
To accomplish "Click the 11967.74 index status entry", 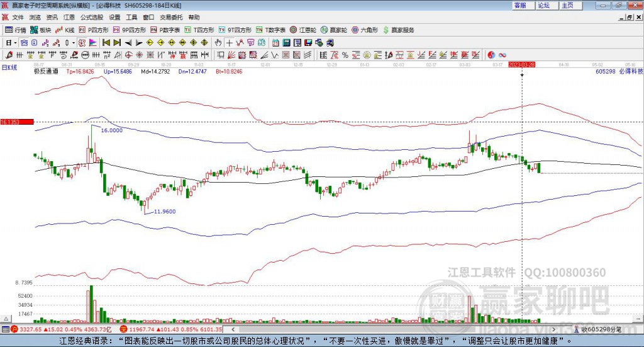I will [x=171, y=329].
